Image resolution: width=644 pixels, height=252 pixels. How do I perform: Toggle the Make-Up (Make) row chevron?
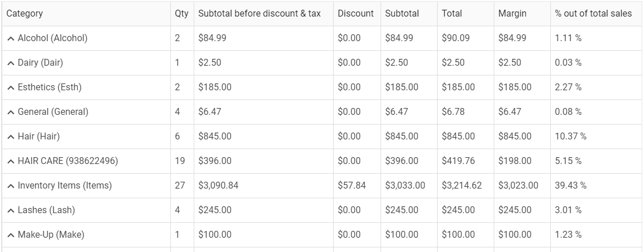(11, 235)
